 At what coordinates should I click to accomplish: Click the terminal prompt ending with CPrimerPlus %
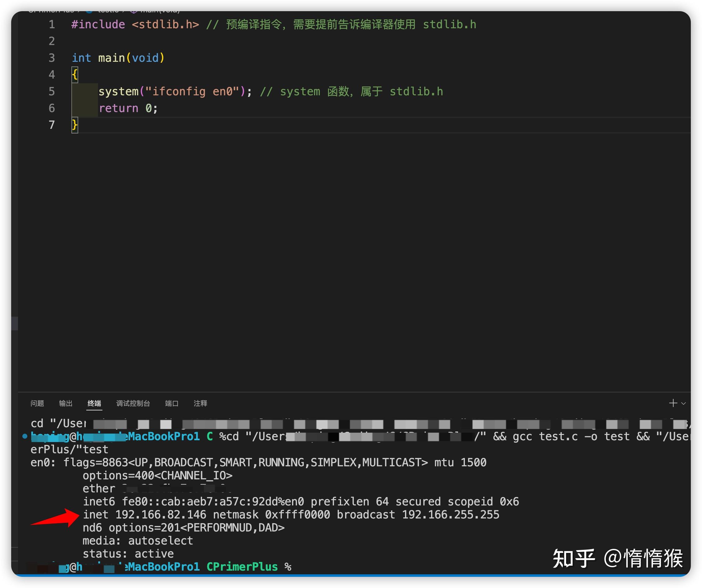pyautogui.click(x=242, y=567)
